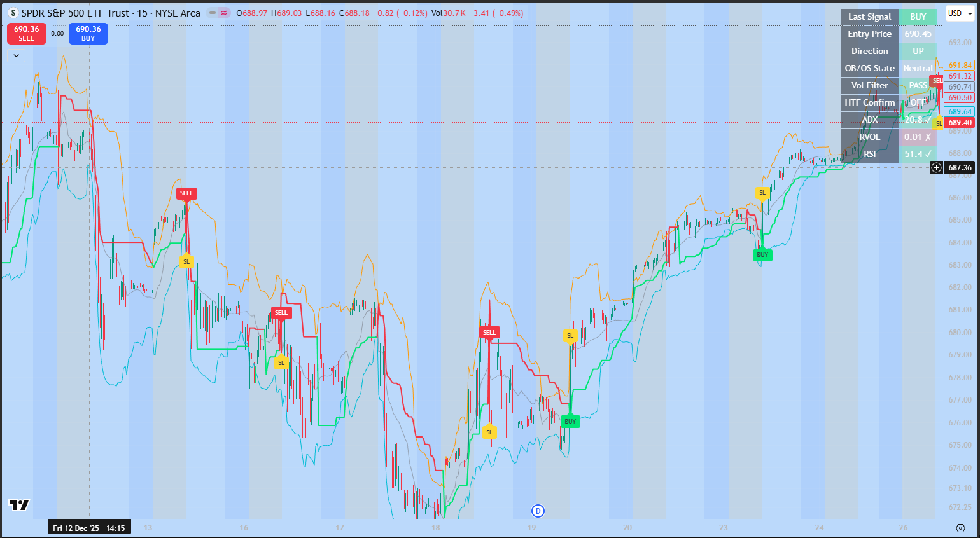The height and width of the screenshot is (538, 980).
Task: Open the USD currency dropdown
Action: click(x=959, y=13)
